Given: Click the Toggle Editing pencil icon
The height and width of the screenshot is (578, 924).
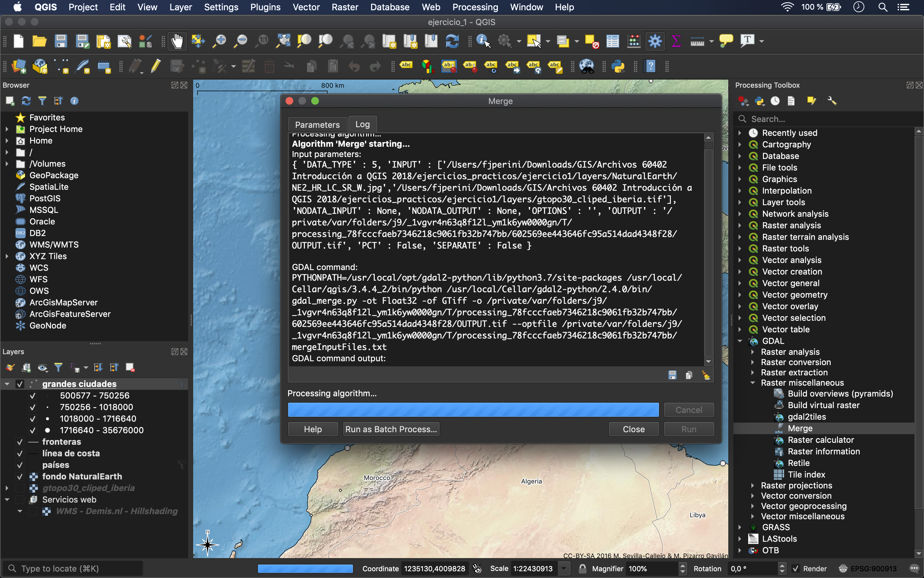Looking at the screenshot, I should pos(155,66).
